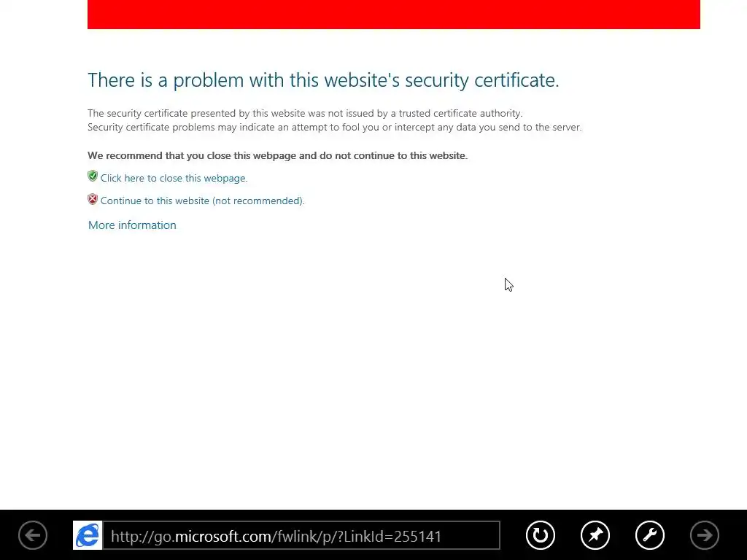The height and width of the screenshot is (560, 747).
Task: Select the go.microsoft.com address bar field
Action: coord(301,535)
